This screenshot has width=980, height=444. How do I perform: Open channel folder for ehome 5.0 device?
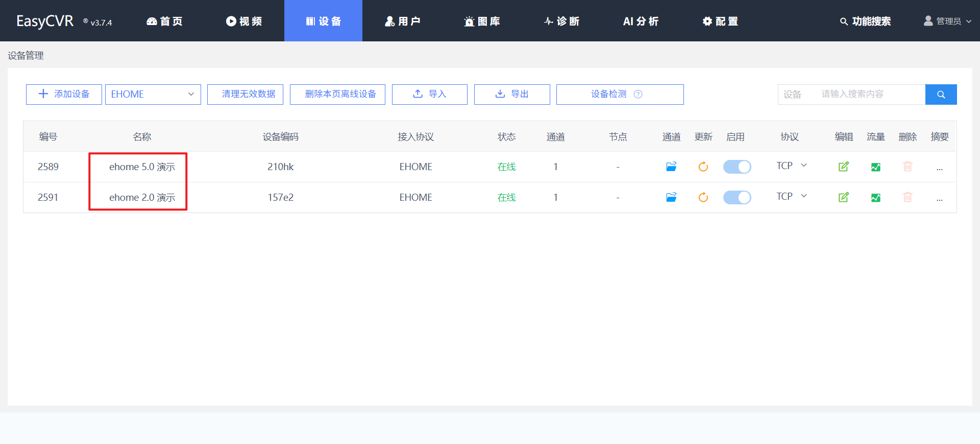pos(671,167)
